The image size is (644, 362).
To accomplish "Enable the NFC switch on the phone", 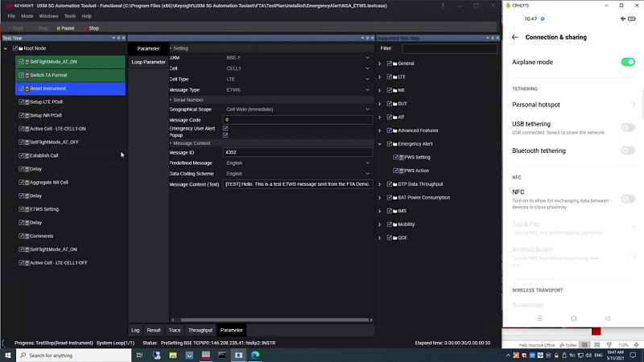I will click(x=628, y=199).
